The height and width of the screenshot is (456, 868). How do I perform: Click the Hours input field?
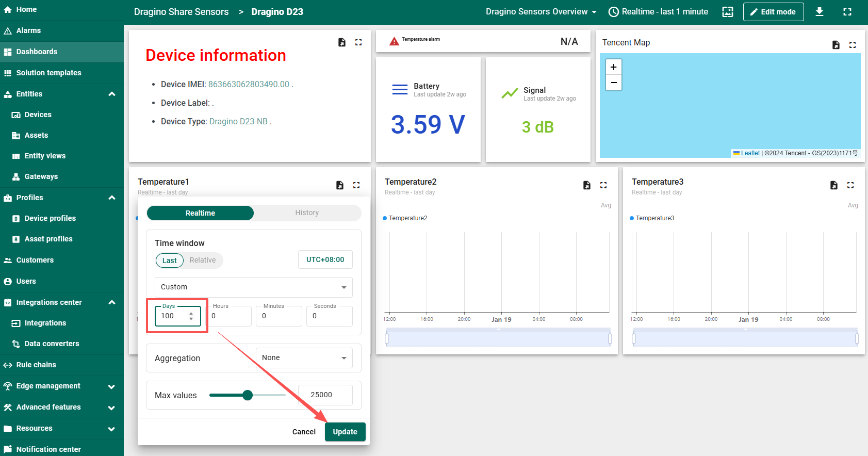click(230, 316)
